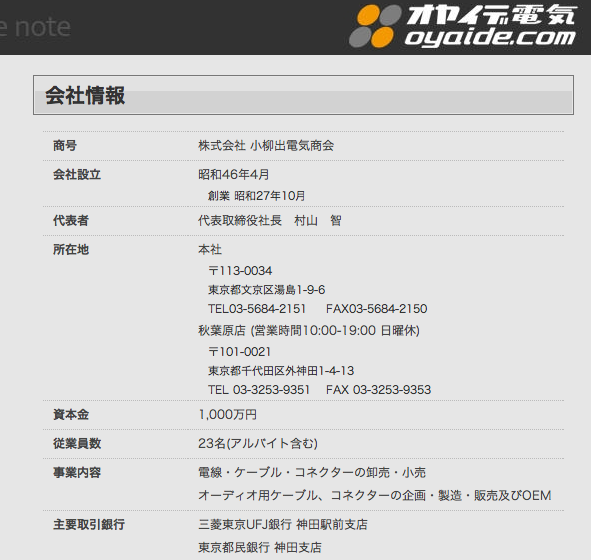This screenshot has width=591, height=560.
Task: Click the 本社 heading
Action: tap(210, 249)
